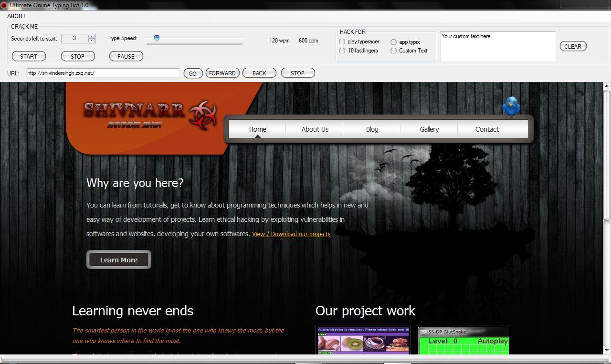Click the blue Twitter bird icon
The height and width of the screenshot is (364, 611).
(x=511, y=107)
